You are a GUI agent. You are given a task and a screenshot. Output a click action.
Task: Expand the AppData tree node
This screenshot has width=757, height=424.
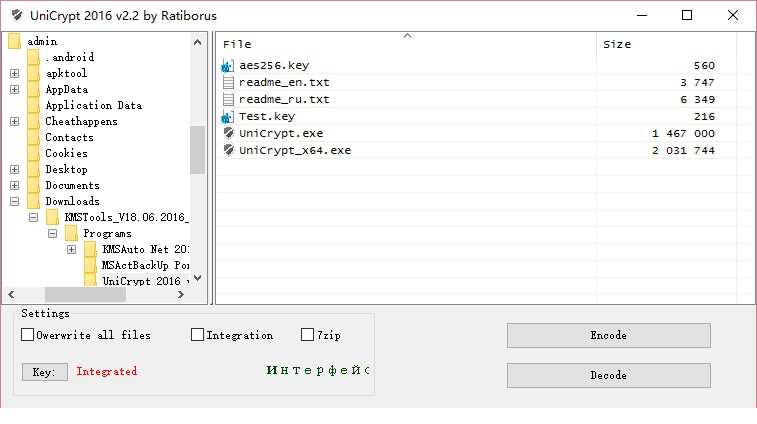click(14, 89)
